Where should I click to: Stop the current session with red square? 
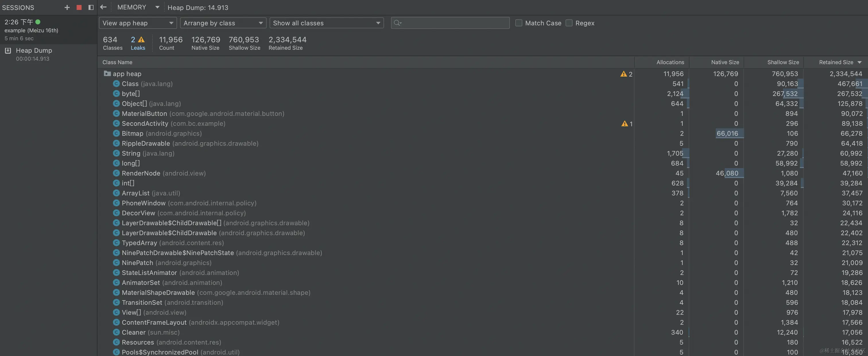pyautogui.click(x=79, y=7)
